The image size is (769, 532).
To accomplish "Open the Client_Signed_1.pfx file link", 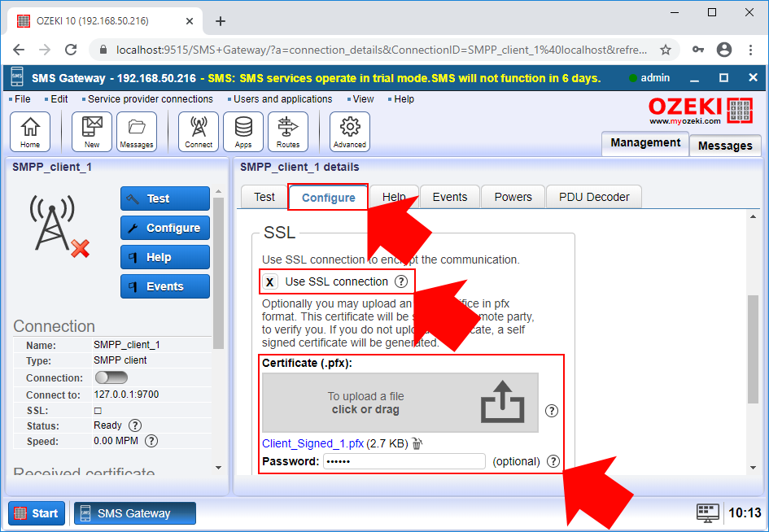I will (x=313, y=444).
